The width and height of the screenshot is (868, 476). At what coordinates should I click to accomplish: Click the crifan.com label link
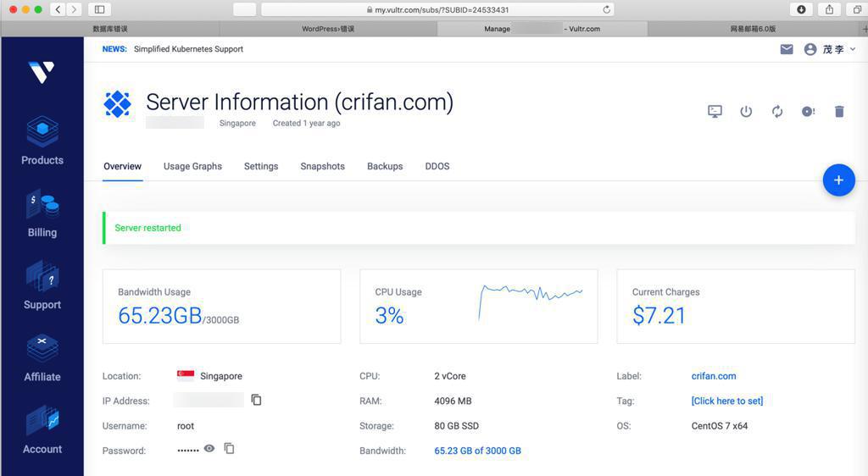pos(714,376)
